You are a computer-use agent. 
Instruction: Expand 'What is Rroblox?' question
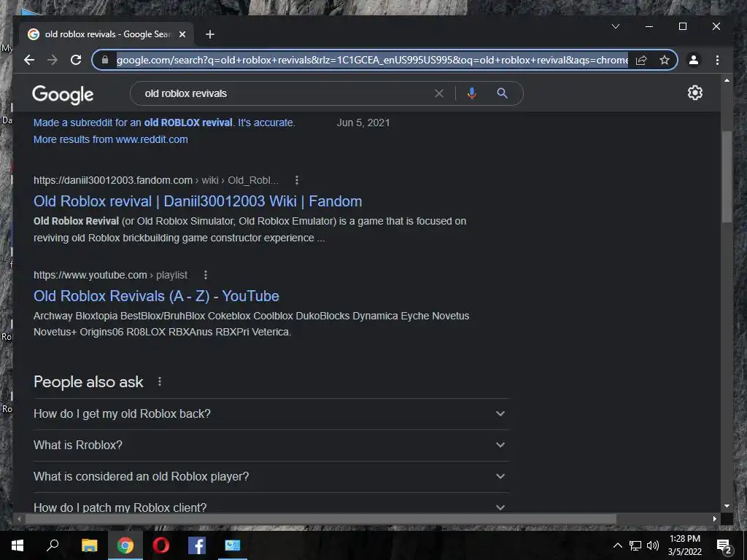pyautogui.click(x=271, y=446)
